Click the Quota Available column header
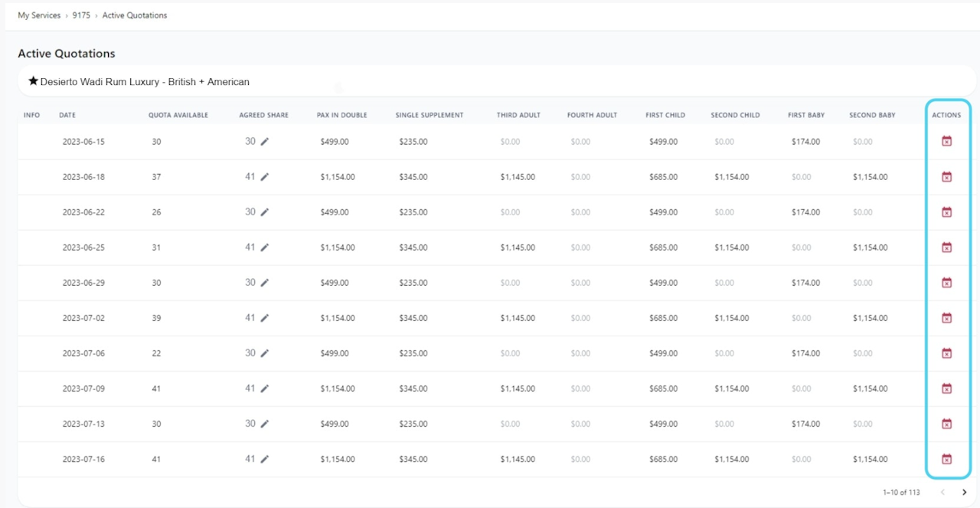The image size is (980, 508). click(178, 115)
